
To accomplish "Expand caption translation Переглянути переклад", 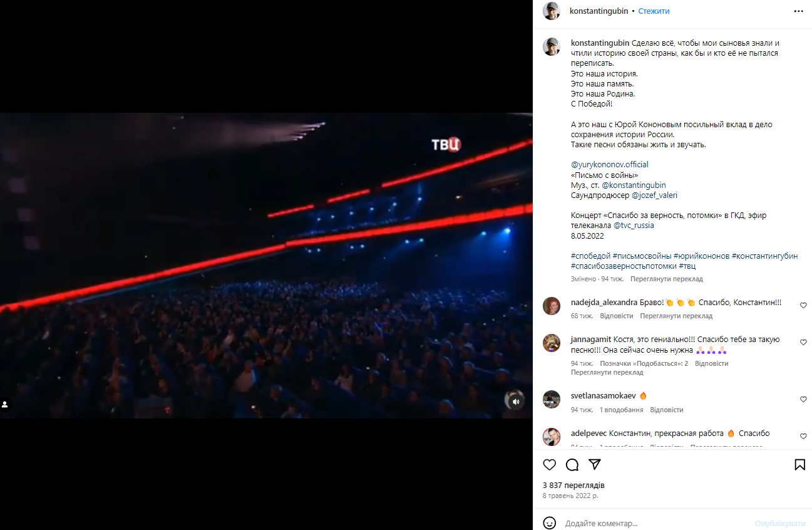I will pos(666,279).
